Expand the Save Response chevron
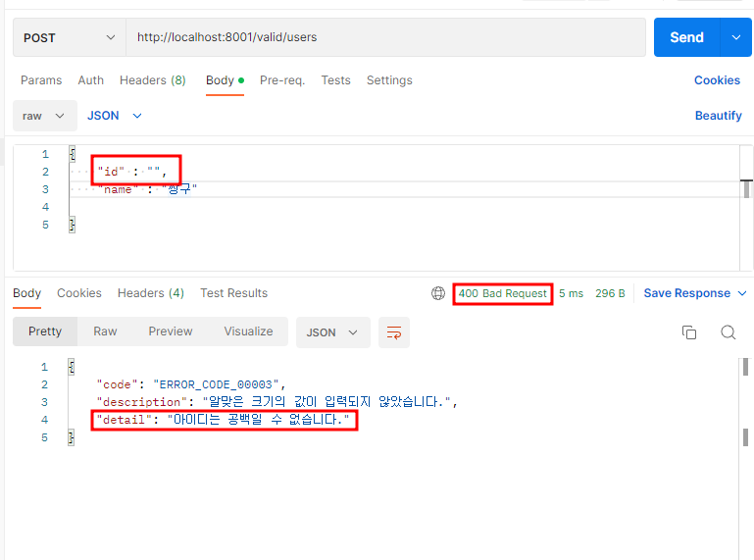754x560 pixels. [x=742, y=293]
